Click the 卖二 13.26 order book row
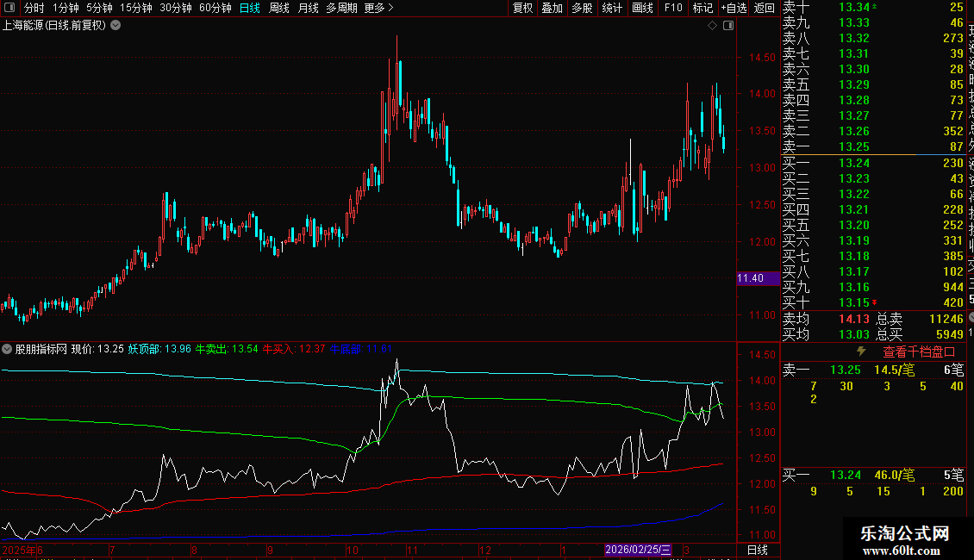 [873, 131]
